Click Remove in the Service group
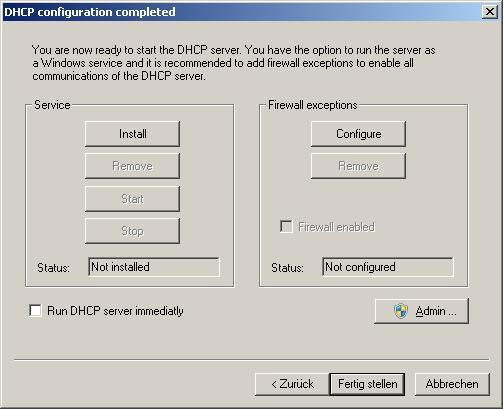The width and height of the screenshot is (503, 409). pyautogui.click(x=132, y=166)
